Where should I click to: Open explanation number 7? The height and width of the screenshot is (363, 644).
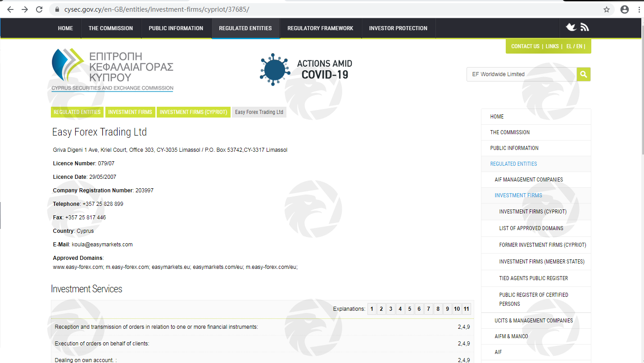pyautogui.click(x=428, y=309)
